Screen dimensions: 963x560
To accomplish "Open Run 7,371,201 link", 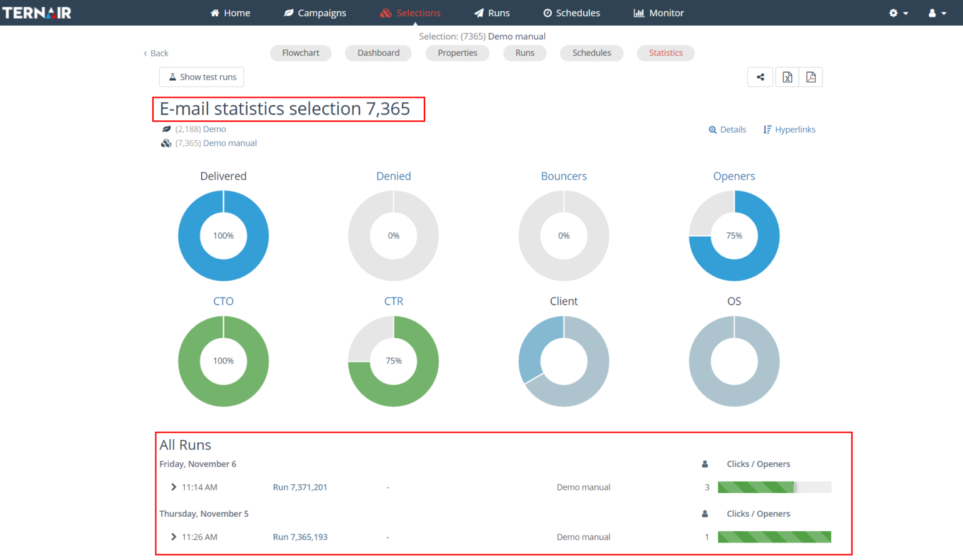I will (x=300, y=487).
